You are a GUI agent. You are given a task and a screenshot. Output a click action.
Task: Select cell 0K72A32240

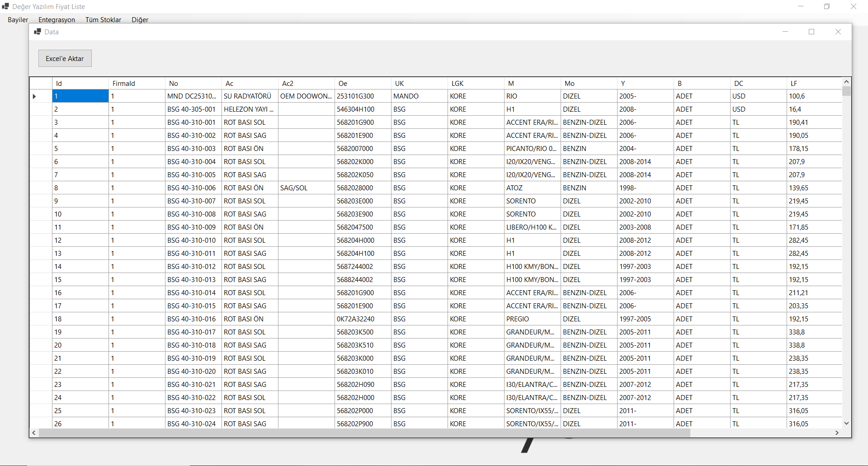click(363, 319)
